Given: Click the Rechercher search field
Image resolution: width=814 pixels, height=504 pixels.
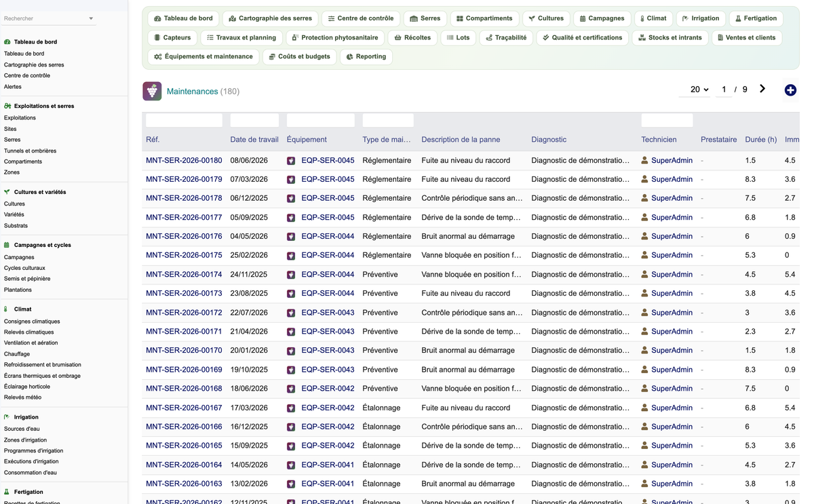Looking at the screenshot, I should click(x=45, y=18).
